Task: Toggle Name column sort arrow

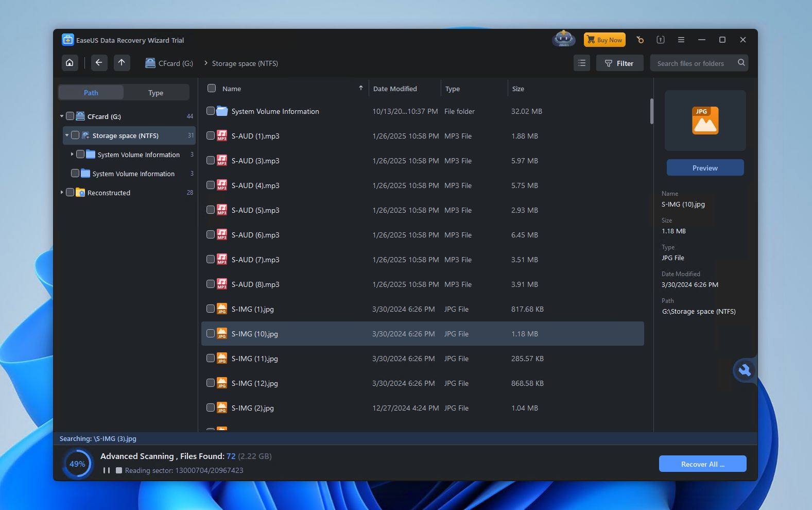Action: click(x=361, y=88)
